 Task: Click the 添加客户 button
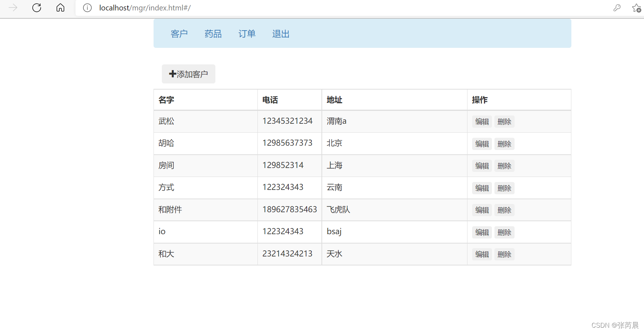pyautogui.click(x=188, y=74)
